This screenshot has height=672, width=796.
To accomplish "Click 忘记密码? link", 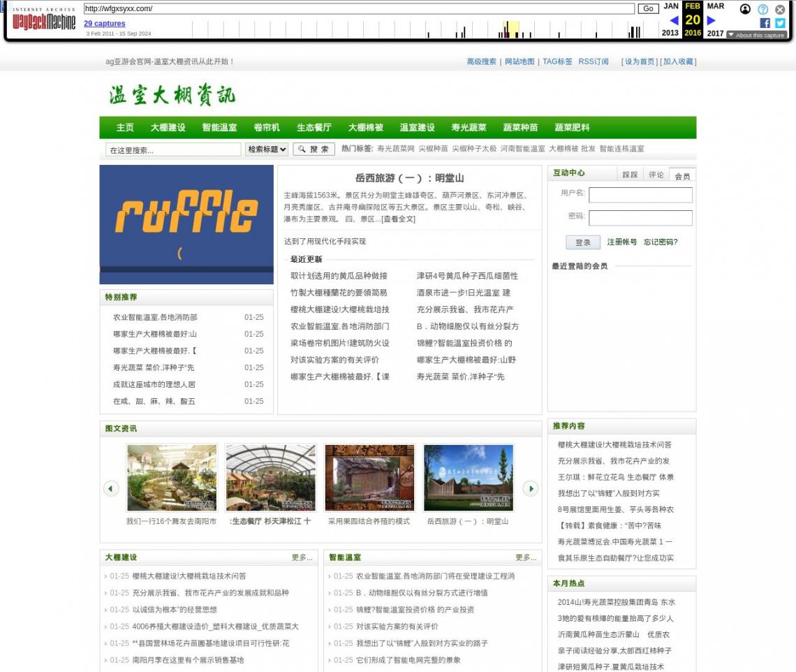I will pyautogui.click(x=661, y=242).
